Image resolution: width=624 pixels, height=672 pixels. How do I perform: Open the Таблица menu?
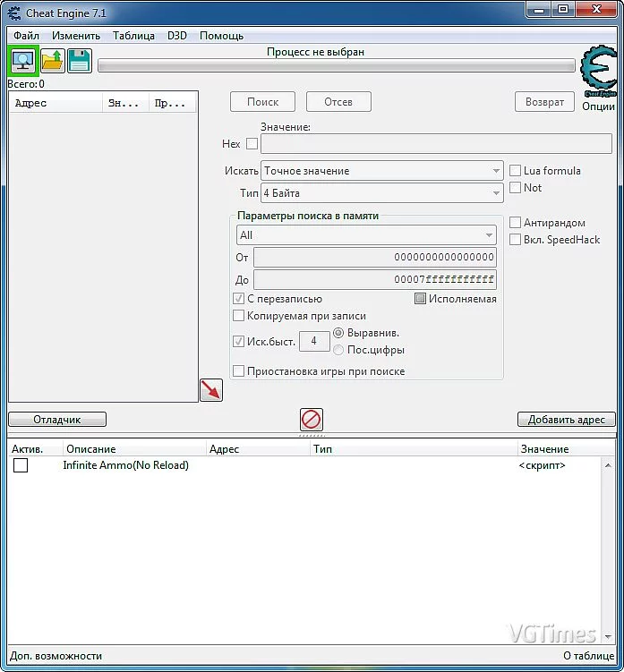click(x=133, y=36)
